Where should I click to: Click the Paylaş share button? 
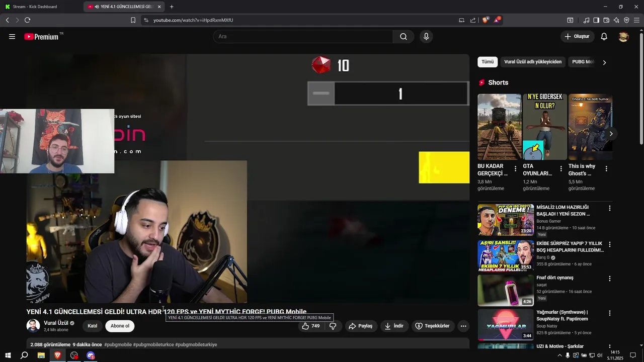[x=361, y=326]
